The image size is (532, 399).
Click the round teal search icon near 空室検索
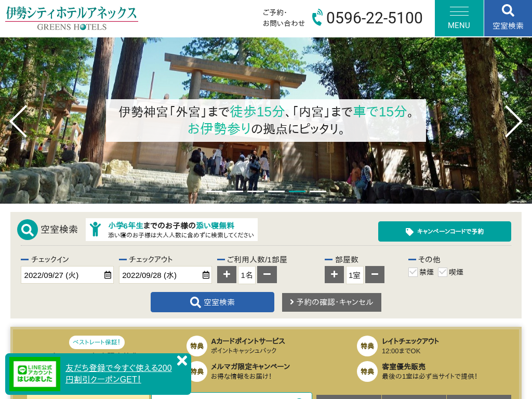[28, 230]
